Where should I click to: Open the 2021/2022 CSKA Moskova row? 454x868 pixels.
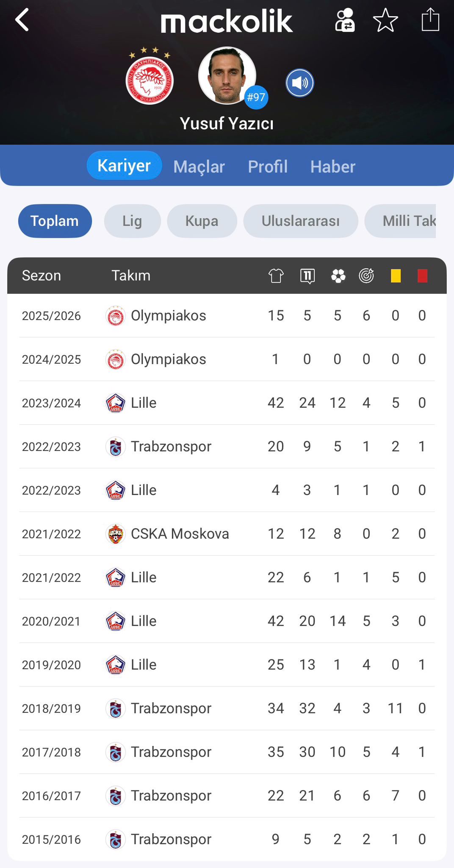pyautogui.click(x=227, y=534)
